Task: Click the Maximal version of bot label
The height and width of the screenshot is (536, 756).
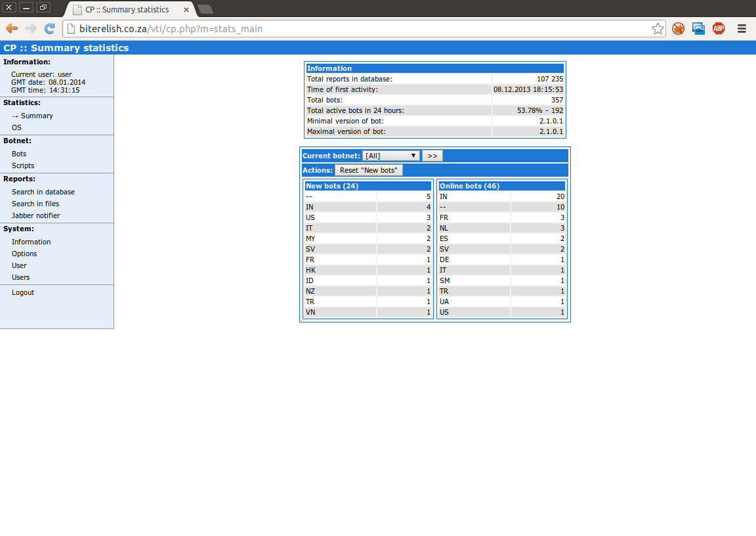Action: pyautogui.click(x=346, y=132)
